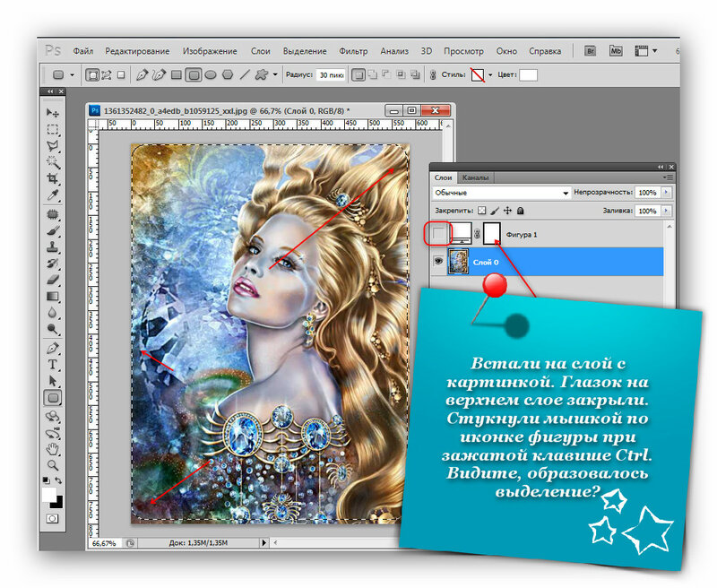Select the Rounded Rectangle tool in the toolbox
Viewport: 717px width, 588px height.
click(53, 398)
